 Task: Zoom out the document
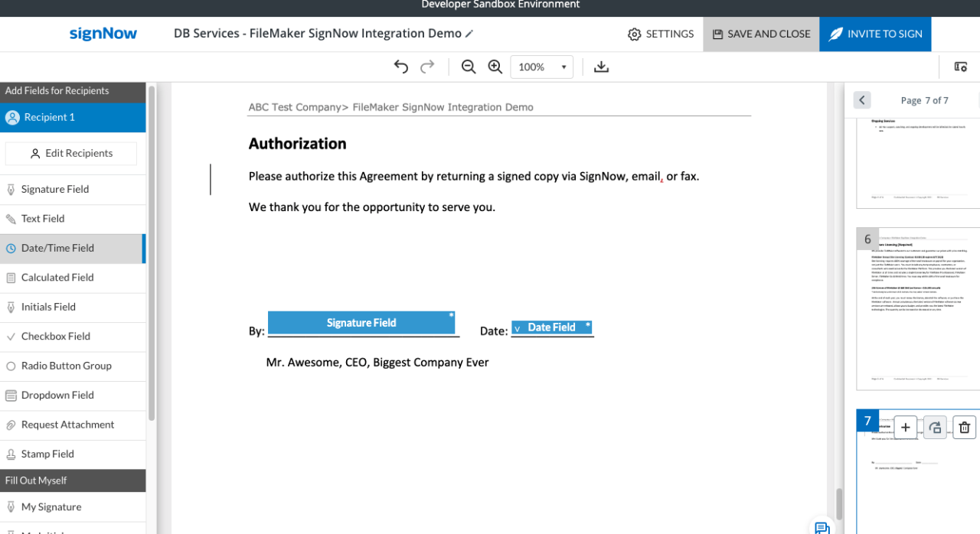469,67
